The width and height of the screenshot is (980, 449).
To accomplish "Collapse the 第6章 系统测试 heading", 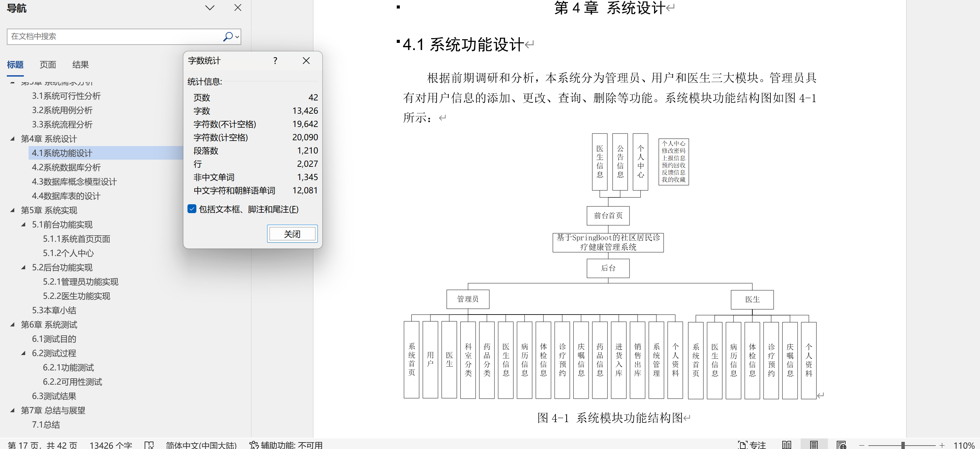I will (x=13, y=324).
